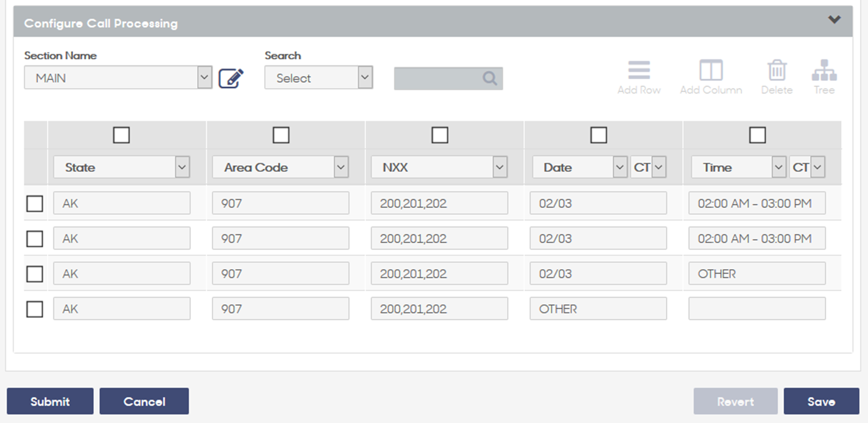Open the NXX column type dropdown

439,167
